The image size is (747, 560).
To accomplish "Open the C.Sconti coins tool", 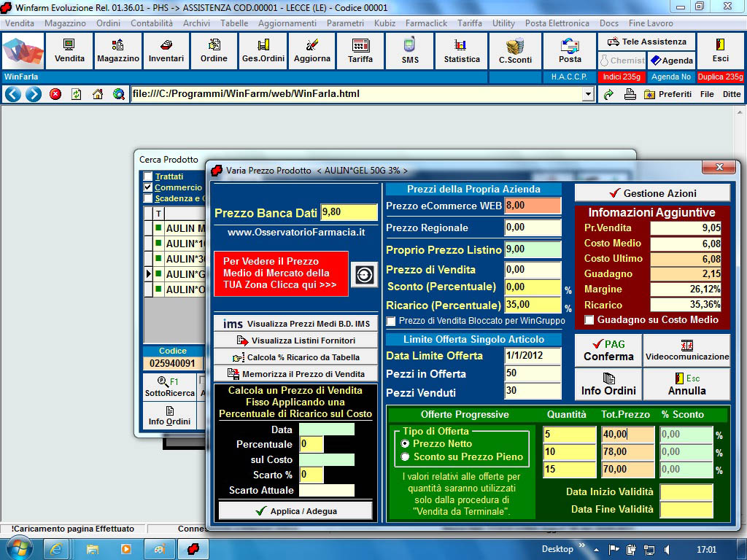I will point(515,51).
